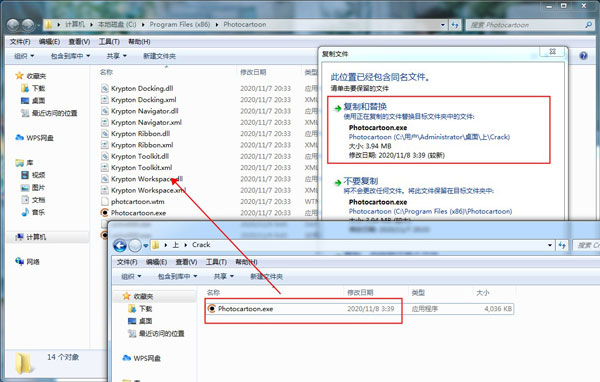Open 编辑(E) menu in Crack window
The width and height of the screenshot is (600, 382).
pyautogui.click(x=157, y=262)
